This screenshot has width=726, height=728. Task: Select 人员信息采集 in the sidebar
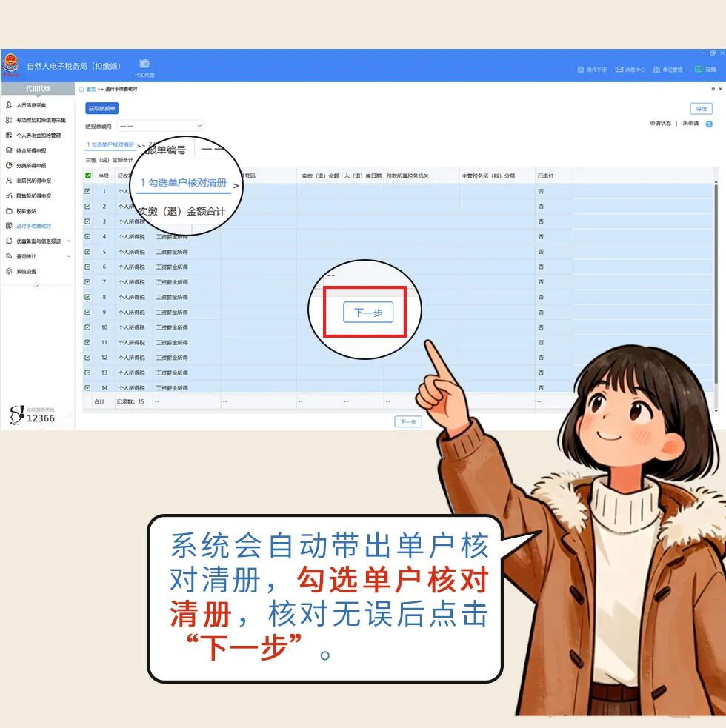[31, 105]
